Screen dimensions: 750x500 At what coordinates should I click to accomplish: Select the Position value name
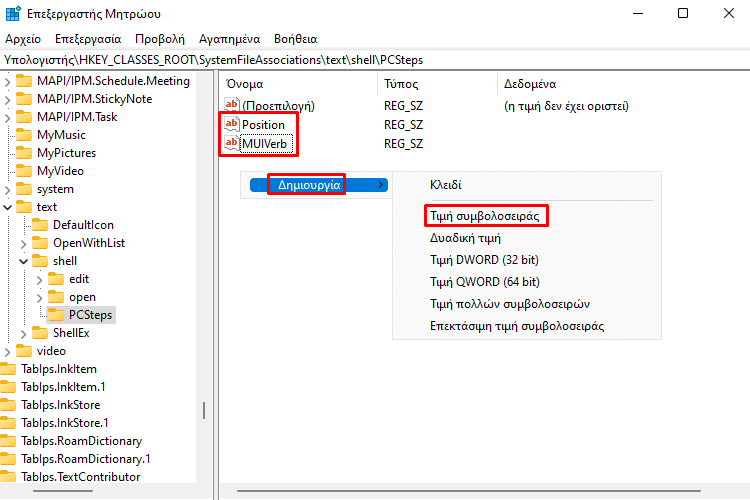click(x=263, y=125)
